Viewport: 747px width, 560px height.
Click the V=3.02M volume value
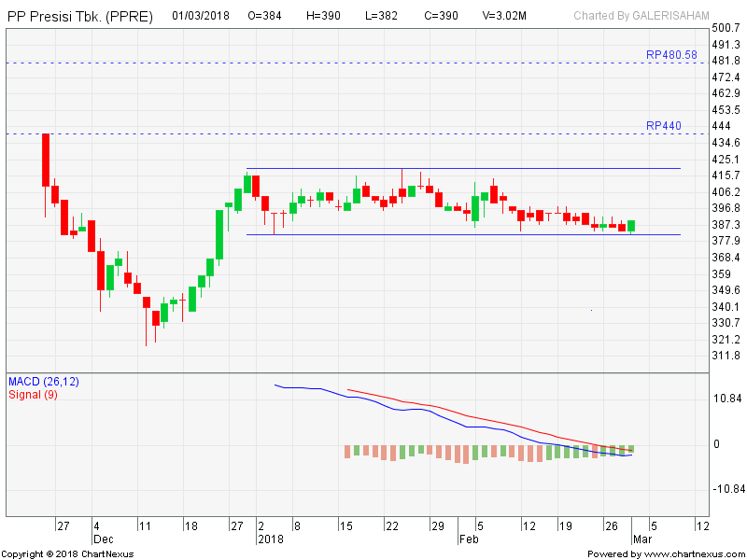504,16
